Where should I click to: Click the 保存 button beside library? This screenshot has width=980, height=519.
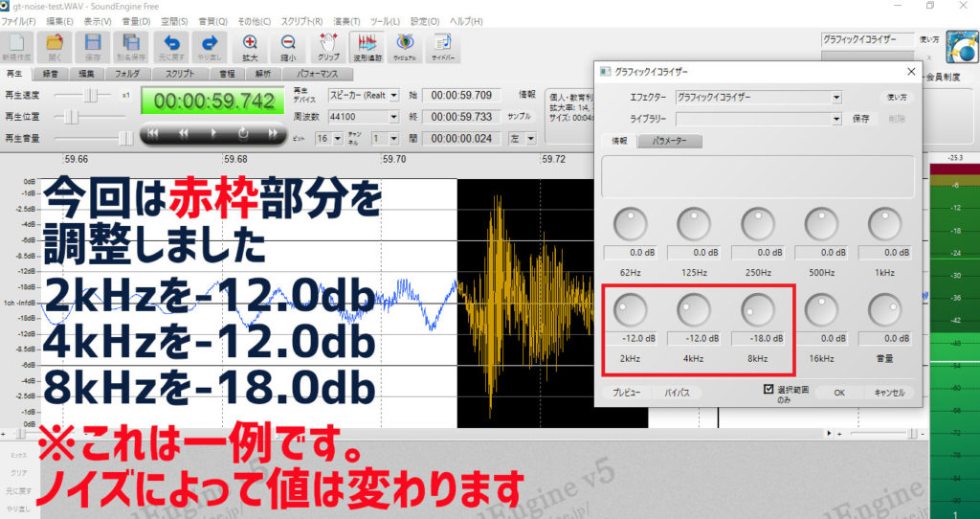pos(861,118)
